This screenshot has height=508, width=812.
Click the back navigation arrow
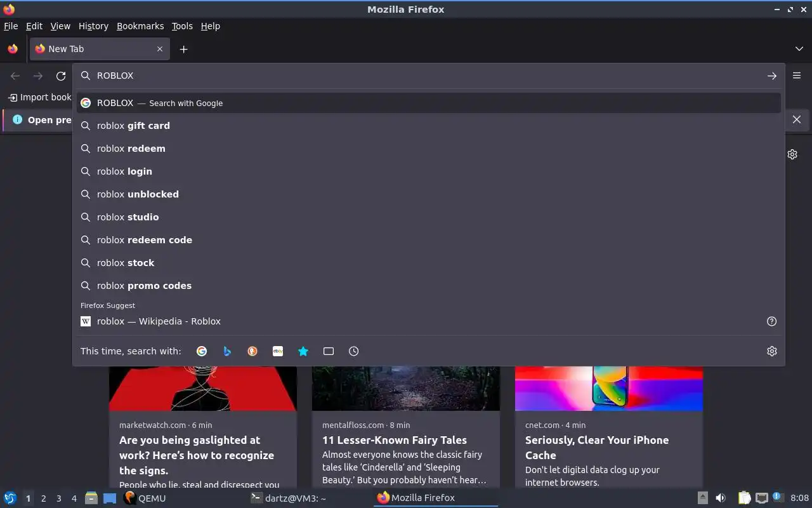coord(15,76)
